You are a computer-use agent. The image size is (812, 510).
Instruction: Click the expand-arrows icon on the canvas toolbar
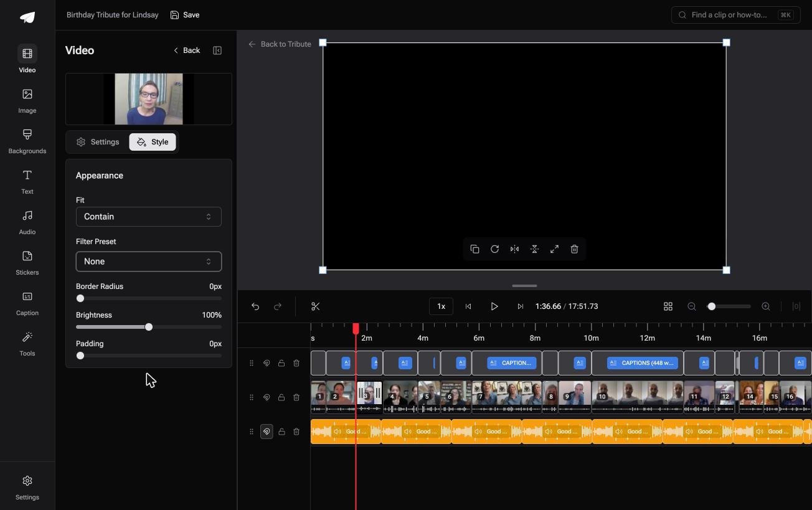tap(554, 249)
